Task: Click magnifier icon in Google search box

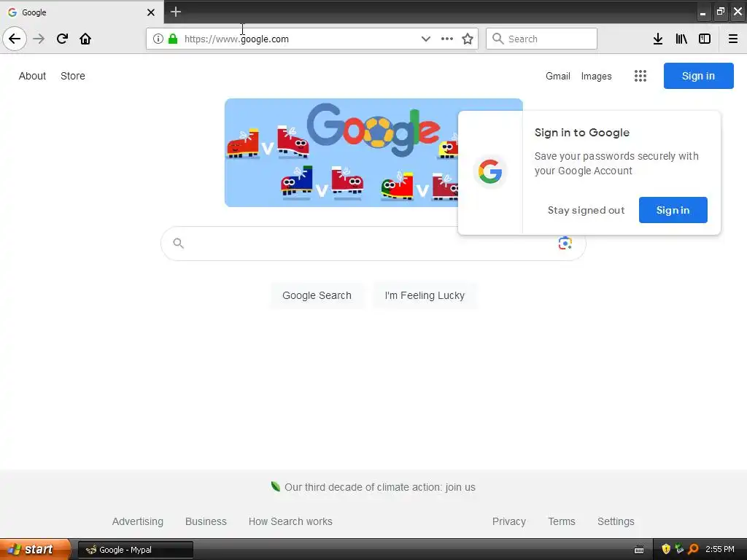Action: point(178,244)
